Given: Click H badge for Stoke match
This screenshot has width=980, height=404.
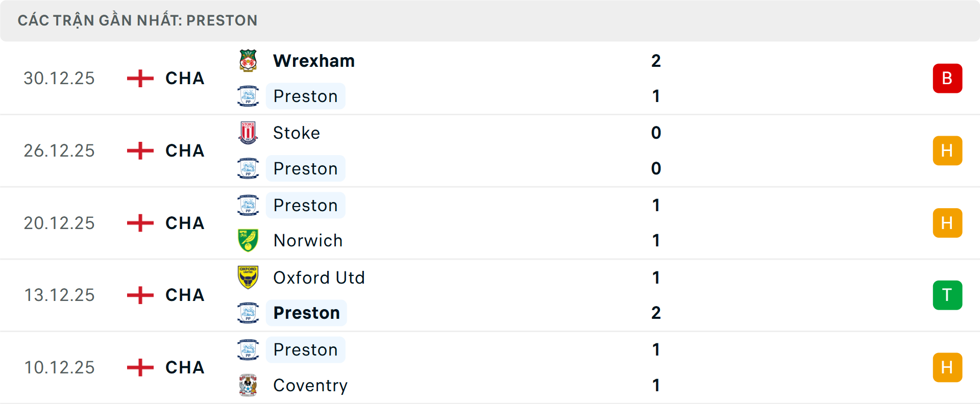Looking at the screenshot, I should 947,151.
